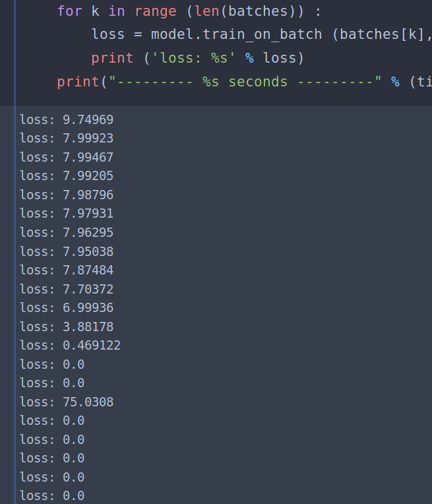Click output line 'loss: 7.98796'
Viewport: 432px width, 504px height.
[66, 195]
